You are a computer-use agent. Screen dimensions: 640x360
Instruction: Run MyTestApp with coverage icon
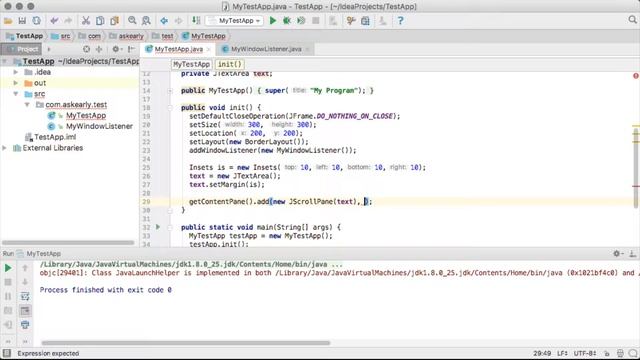pos(301,20)
